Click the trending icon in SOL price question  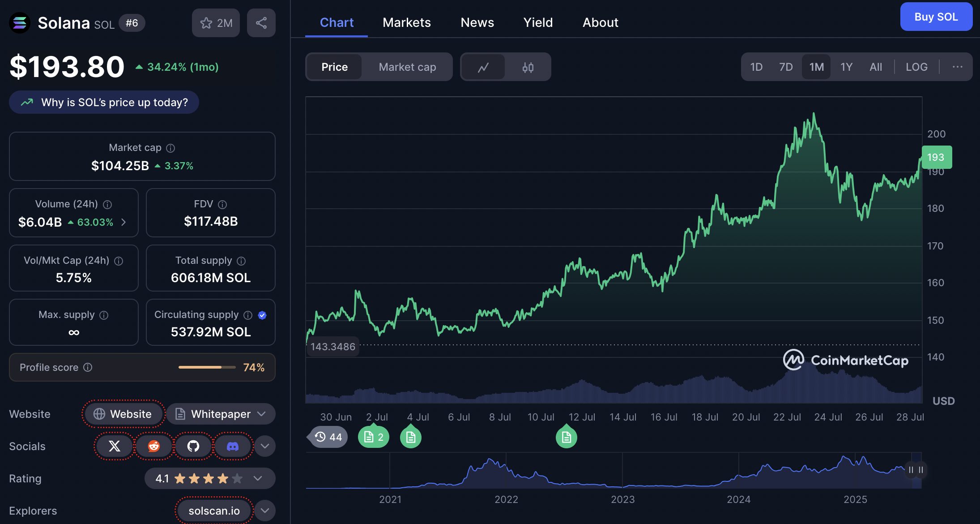click(x=27, y=102)
